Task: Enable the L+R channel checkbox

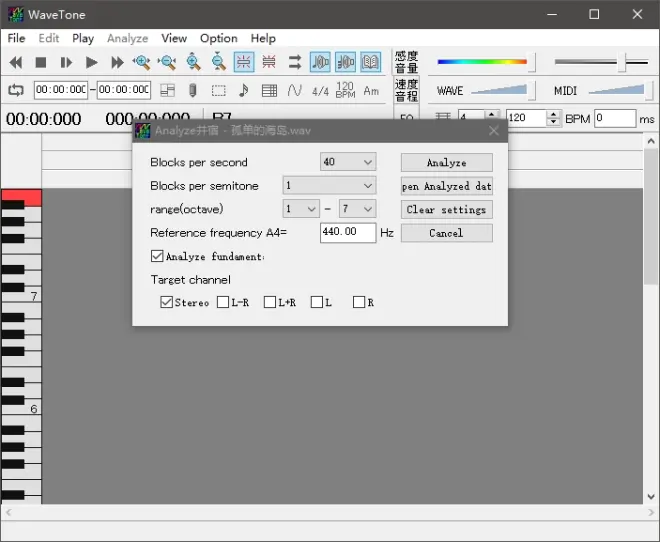Action: 269,302
